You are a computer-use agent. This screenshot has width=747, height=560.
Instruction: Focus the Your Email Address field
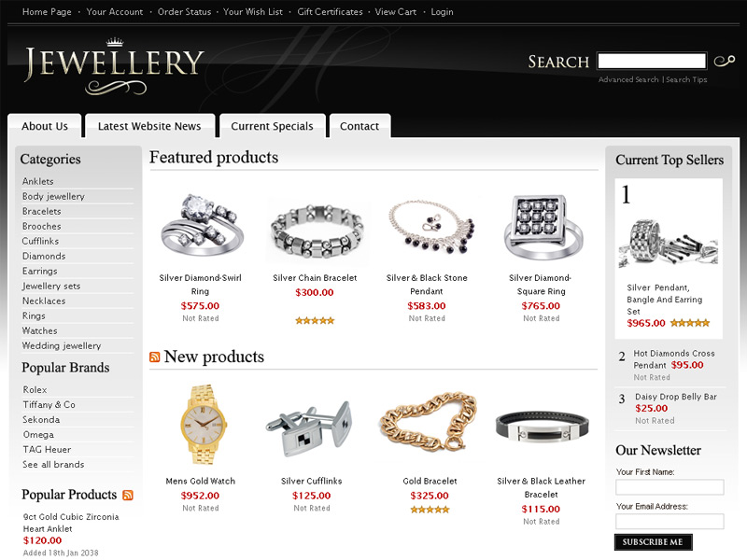point(669,521)
